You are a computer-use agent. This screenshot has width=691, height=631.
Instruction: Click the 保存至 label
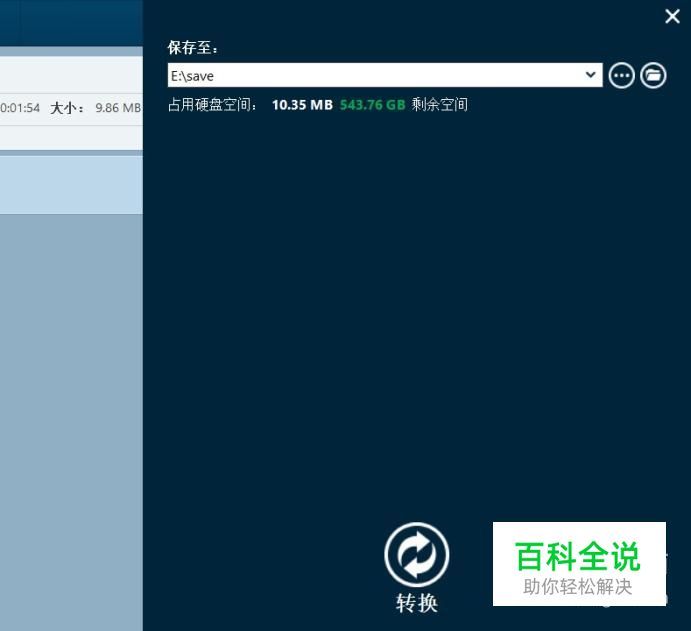(x=193, y=48)
